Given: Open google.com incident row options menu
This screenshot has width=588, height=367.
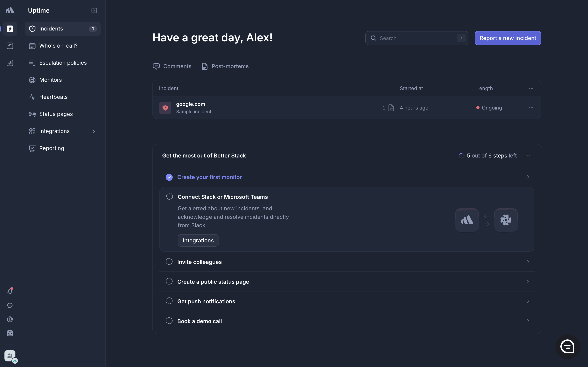Looking at the screenshot, I should pyautogui.click(x=531, y=108).
